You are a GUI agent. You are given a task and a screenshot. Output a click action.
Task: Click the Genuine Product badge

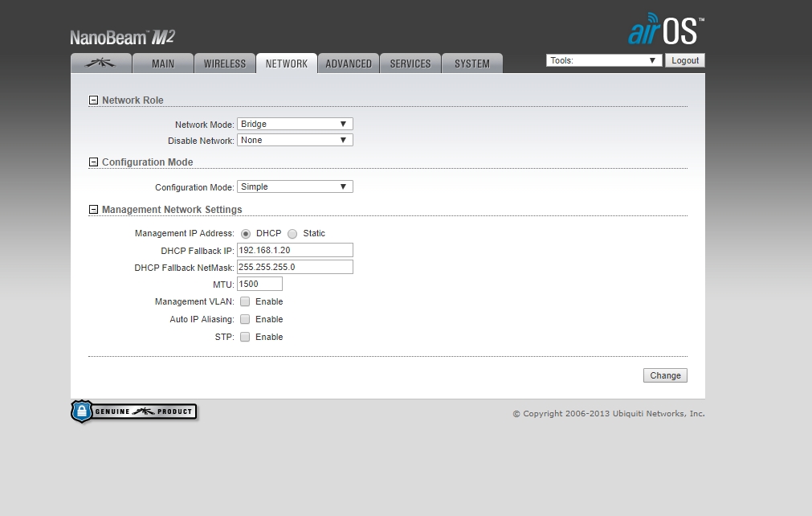[133, 412]
